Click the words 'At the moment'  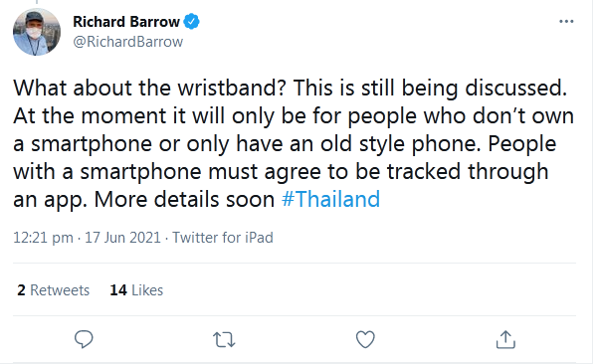(x=90, y=115)
